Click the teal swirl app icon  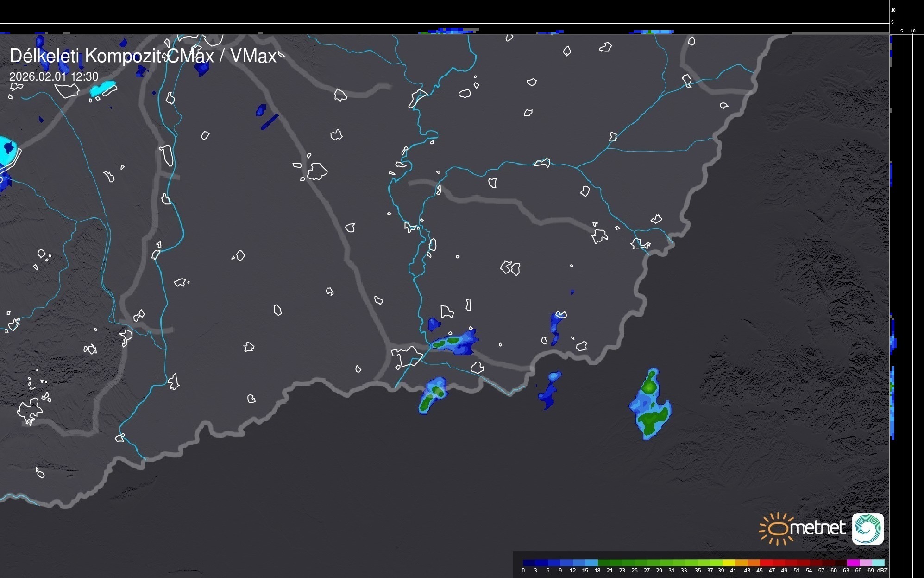867,528
